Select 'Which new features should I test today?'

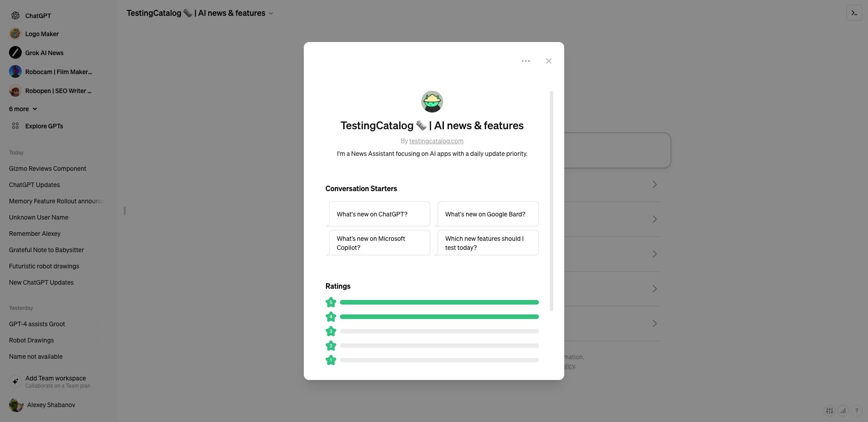pos(488,243)
